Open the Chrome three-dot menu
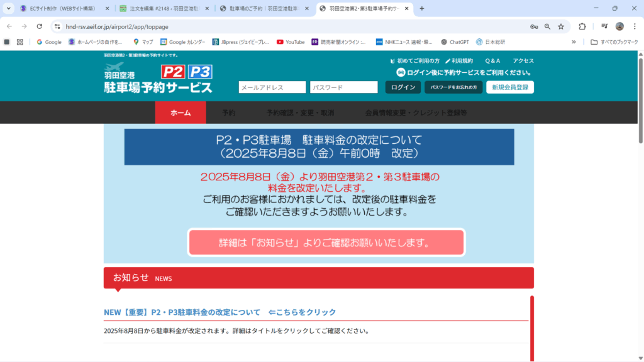The width and height of the screenshot is (644, 362). point(634,26)
